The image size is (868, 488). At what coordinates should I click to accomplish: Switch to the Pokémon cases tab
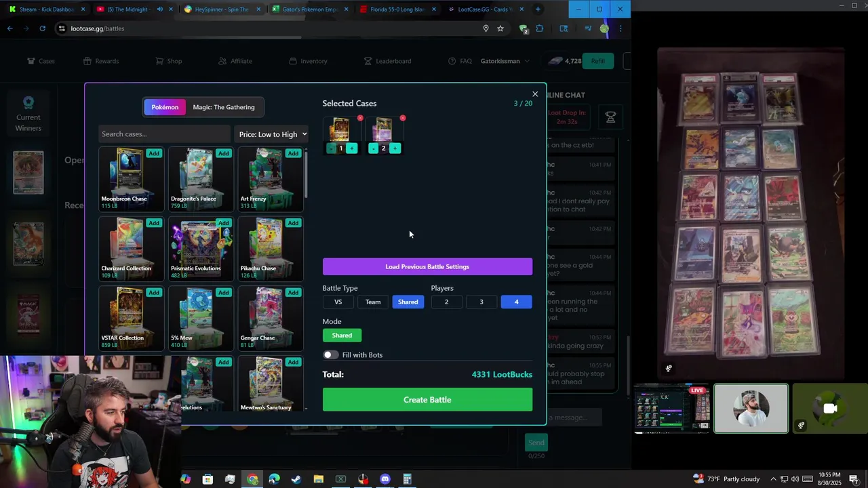coord(165,107)
